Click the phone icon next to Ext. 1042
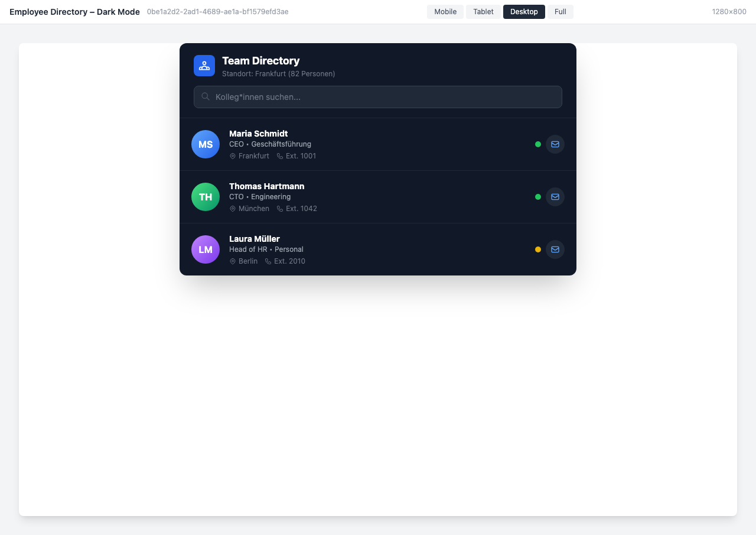The width and height of the screenshot is (756, 535). pyautogui.click(x=280, y=209)
